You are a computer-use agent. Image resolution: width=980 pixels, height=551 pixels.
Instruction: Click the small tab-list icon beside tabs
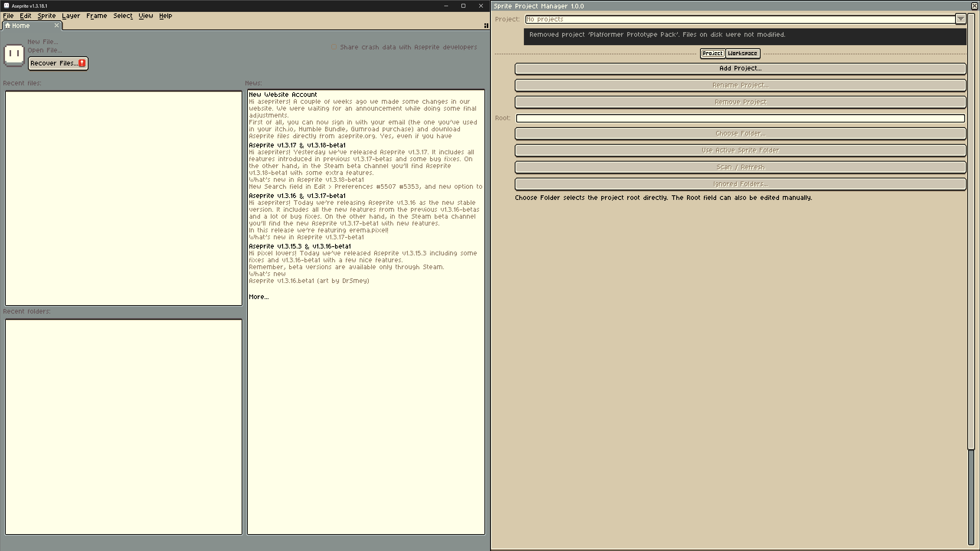pyautogui.click(x=486, y=26)
